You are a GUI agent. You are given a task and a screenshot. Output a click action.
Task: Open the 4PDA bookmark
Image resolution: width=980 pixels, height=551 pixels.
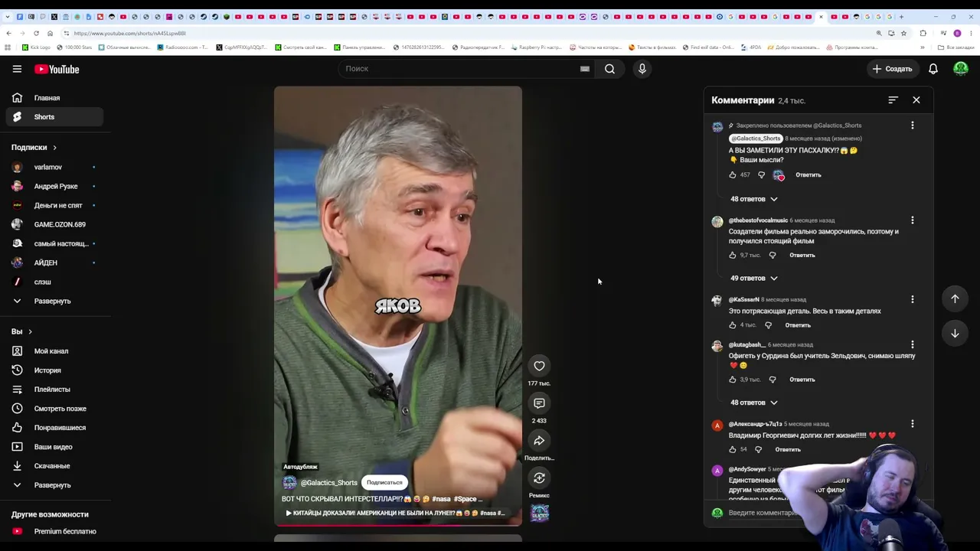tap(751, 47)
